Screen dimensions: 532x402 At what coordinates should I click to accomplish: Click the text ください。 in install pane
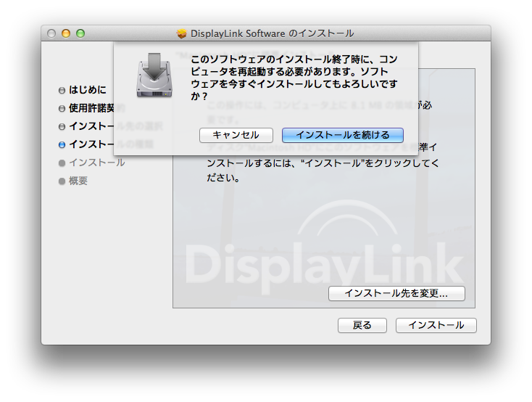pyautogui.click(x=223, y=178)
